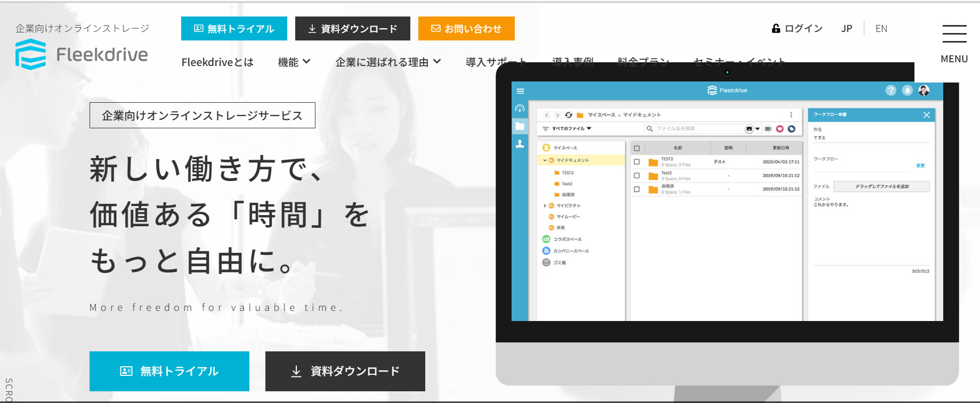The height and width of the screenshot is (403, 980).
Task: Click the large 無料トライアル button in the hero section
Action: (169, 371)
